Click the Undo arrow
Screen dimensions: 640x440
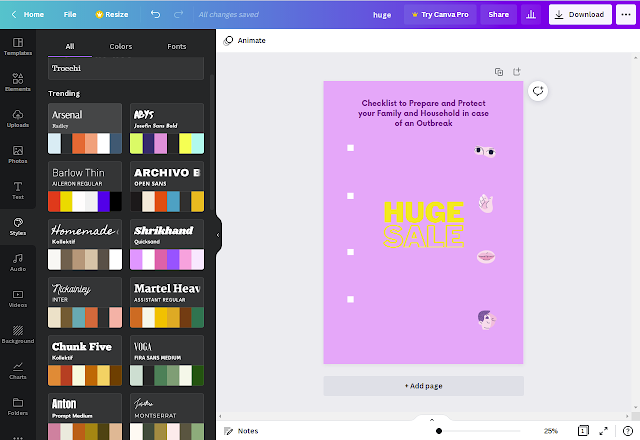(156, 14)
